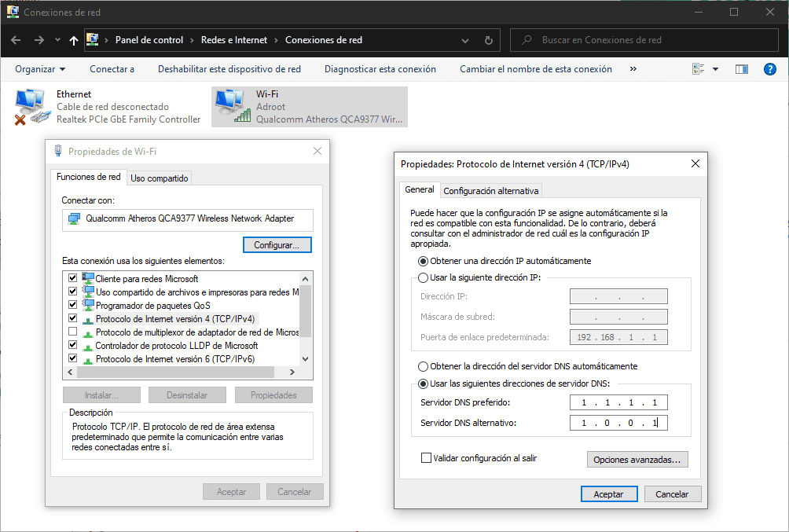Close the Propiedades de Wi-Fi dialog

317,151
